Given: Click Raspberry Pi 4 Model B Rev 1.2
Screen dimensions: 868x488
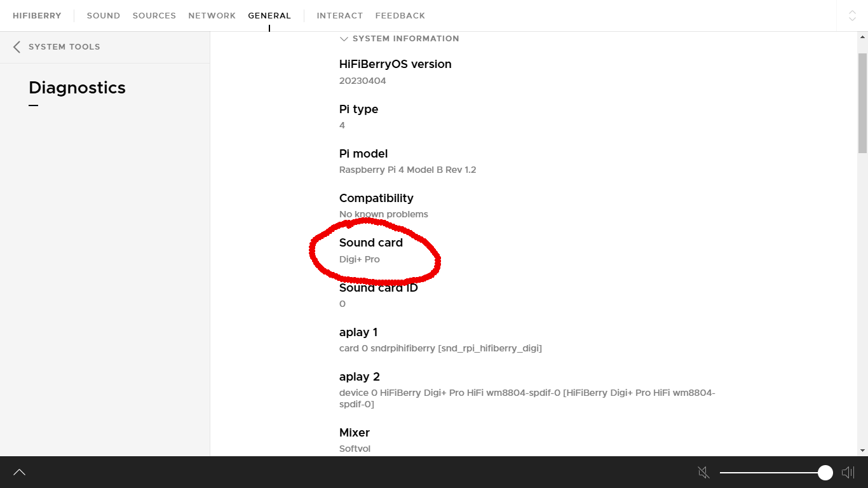Looking at the screenshot, I should pyautogui.click(x=408, y=170).
